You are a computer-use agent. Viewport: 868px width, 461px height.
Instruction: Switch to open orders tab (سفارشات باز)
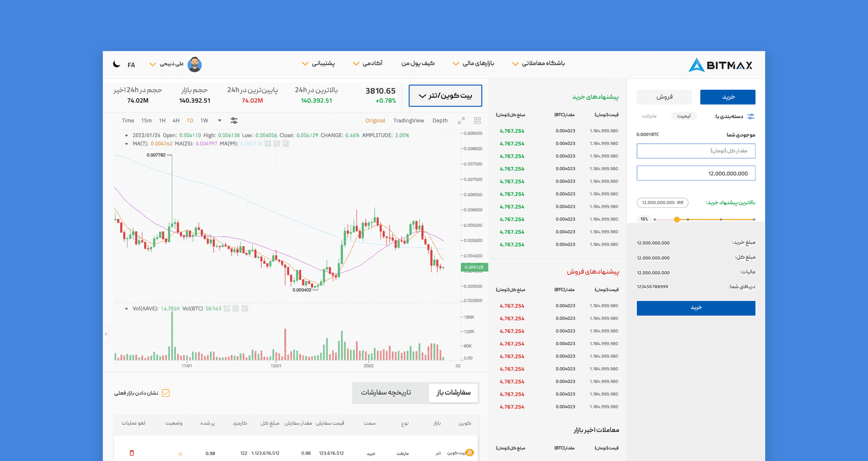[453, 392]
